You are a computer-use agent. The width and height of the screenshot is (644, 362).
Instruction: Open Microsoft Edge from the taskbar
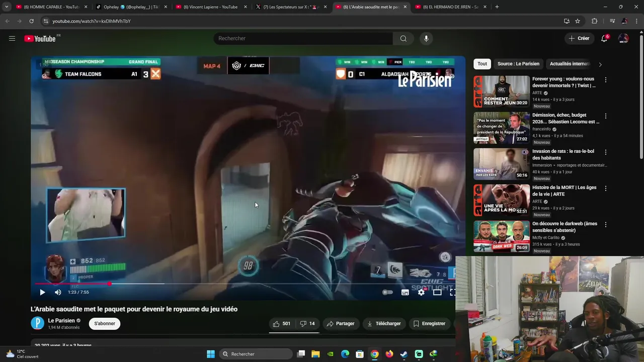coord(345,354)
